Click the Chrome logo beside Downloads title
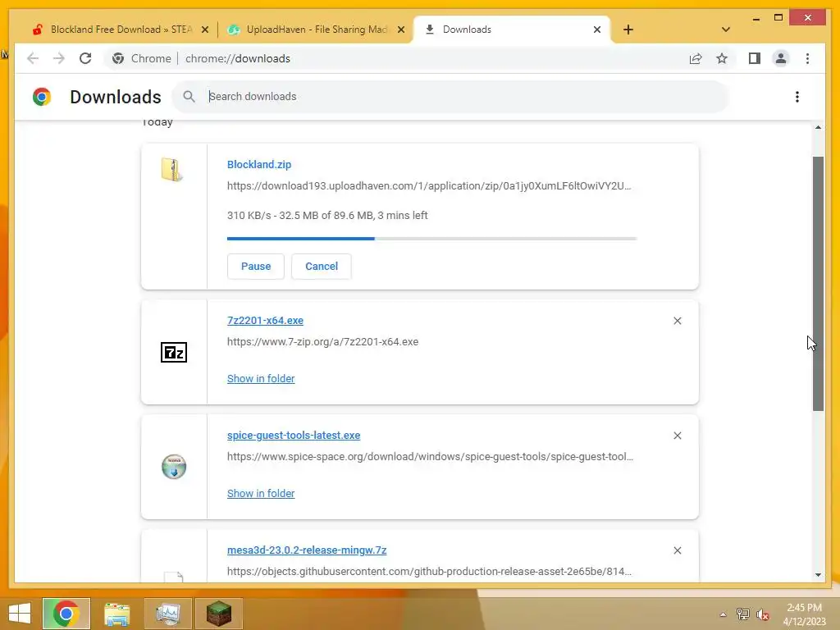Viewport: 840px width, 630px height. coord(42,97)
